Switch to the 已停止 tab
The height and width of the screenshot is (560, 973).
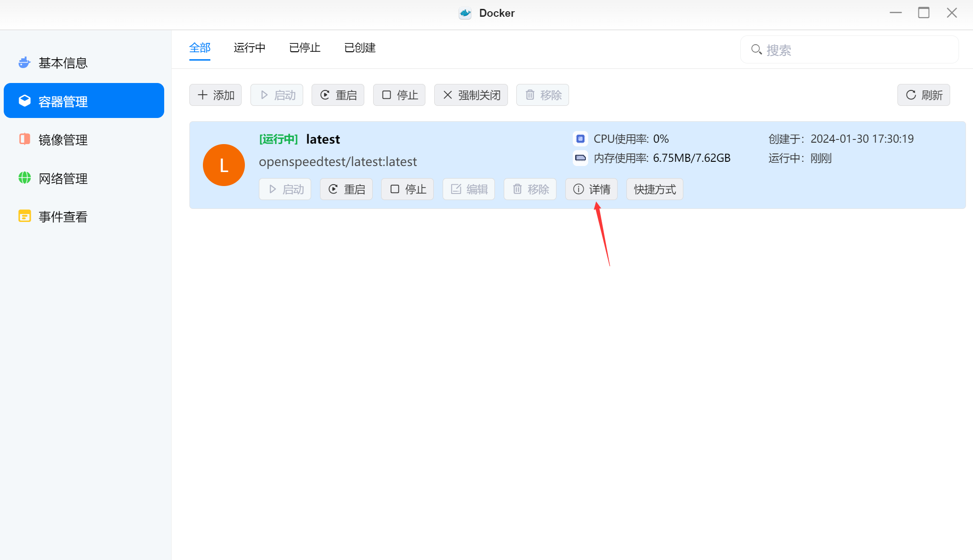(305, 48)
